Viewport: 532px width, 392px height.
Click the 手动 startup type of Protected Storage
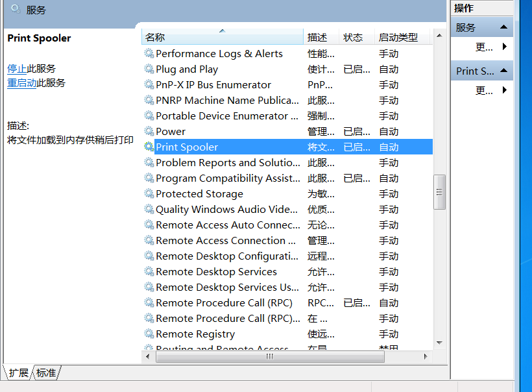[x=389, y=194]
